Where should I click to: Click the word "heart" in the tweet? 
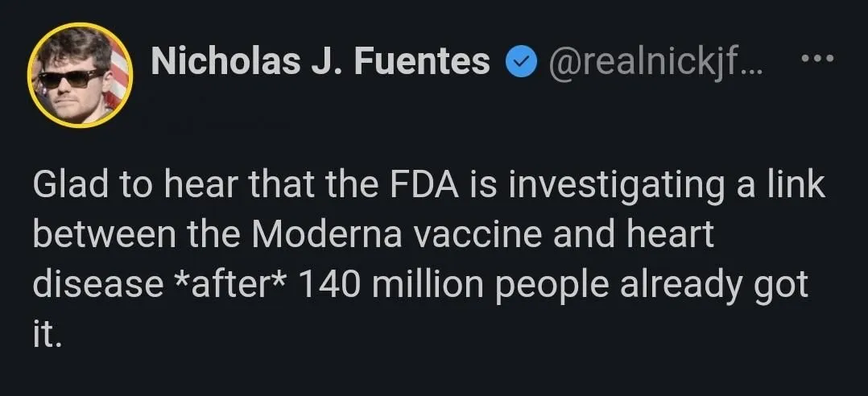coord(675,235)
